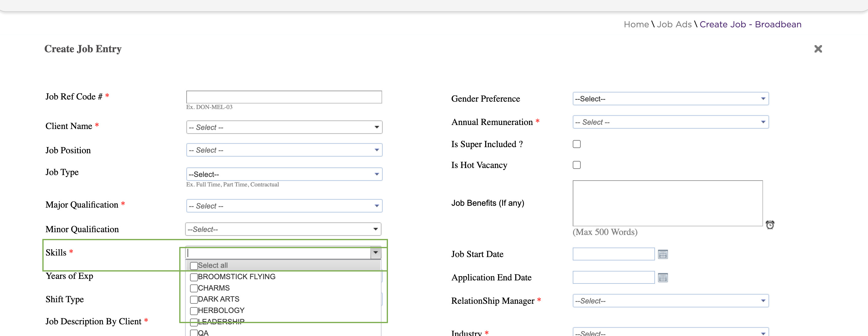Check the QA skill checkbox
This screenshot has height=336, width=868.
pyautogui.click(x=194, y=333)
